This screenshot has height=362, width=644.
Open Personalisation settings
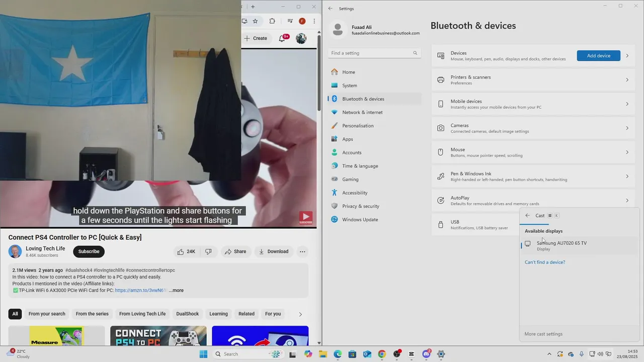[x=375, y=126]
